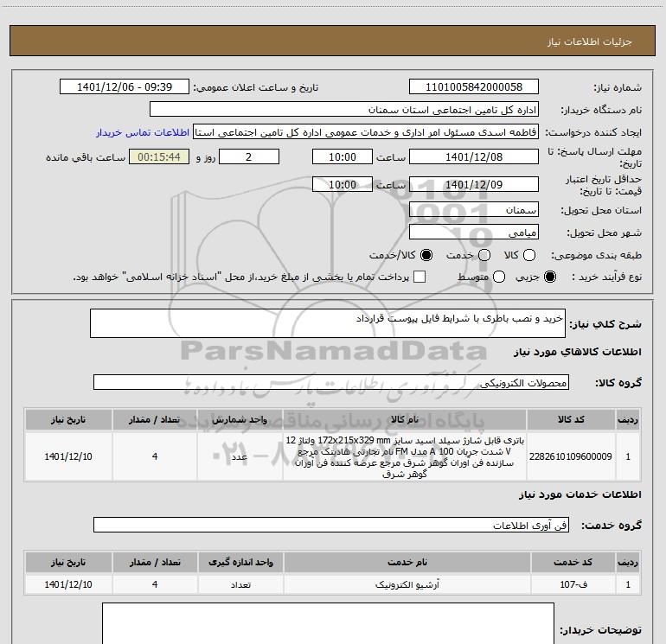Click the general description text box

click(x=328, y=323)
